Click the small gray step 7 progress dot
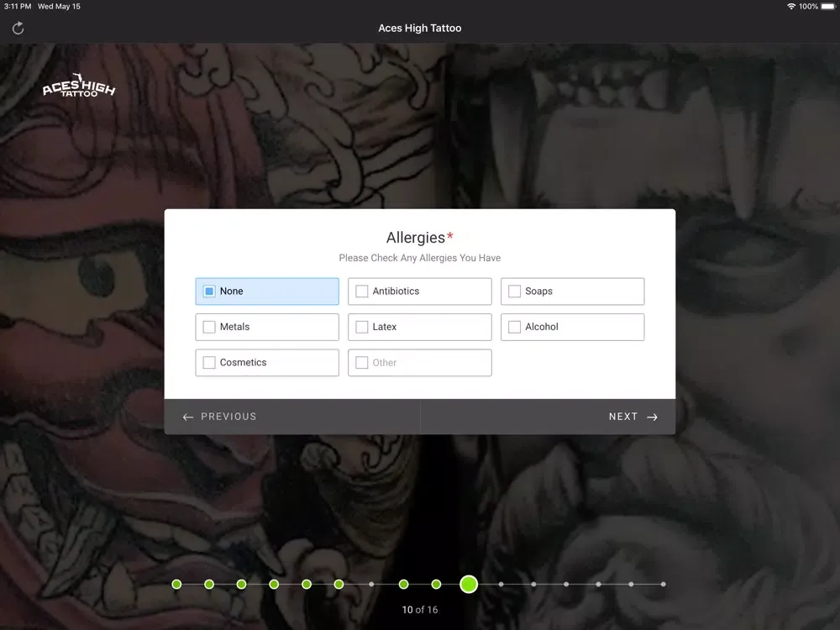This screenshot has height=630, width=840. click(x=371, y=585)
